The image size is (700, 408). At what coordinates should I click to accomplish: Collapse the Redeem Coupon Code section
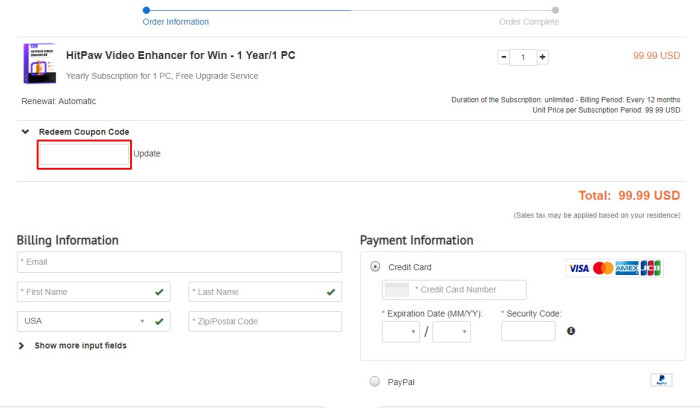(25, 132)
